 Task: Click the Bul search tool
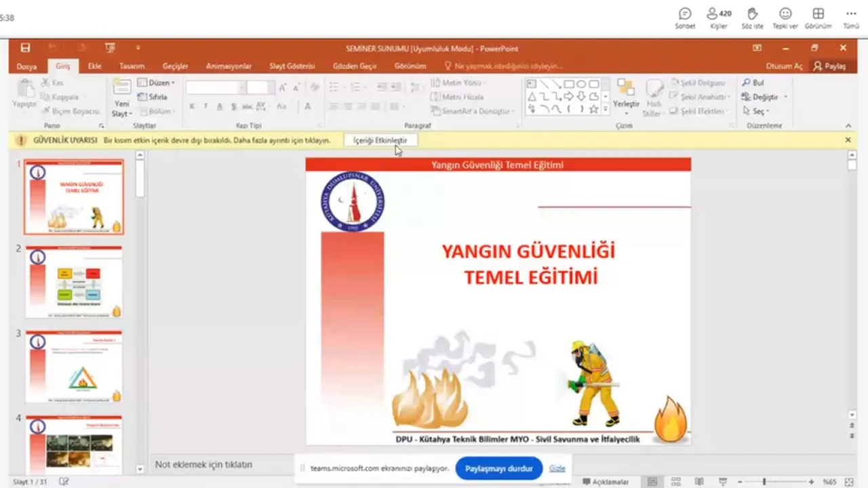click(753, 83)
